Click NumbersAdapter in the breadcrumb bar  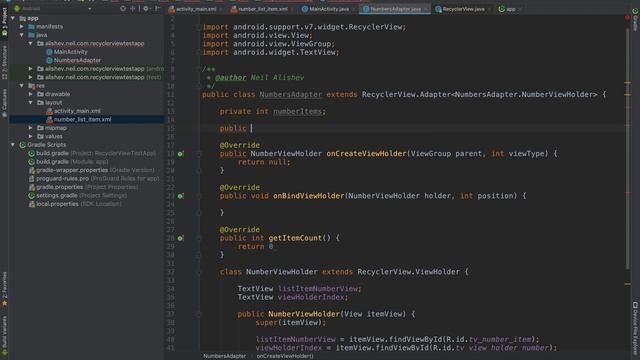tap(224, 356)
